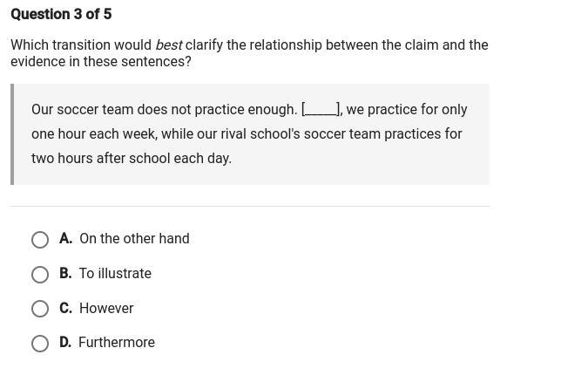588x382 pixels.
Task: Click the bold letter 'A.' label
Action: (x=65, y=239)
